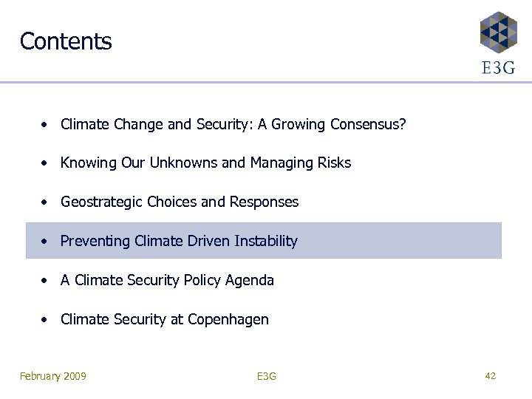Click the bullet before Preventing Climate Driven Instability
The image size is (532, 399).
point(46,241)
